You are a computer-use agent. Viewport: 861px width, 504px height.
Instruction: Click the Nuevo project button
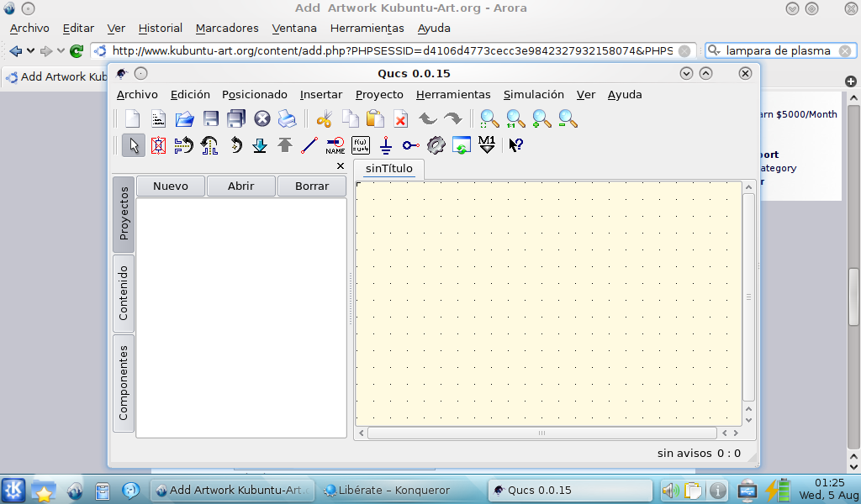pyautogui.click(x=170, y=186)
